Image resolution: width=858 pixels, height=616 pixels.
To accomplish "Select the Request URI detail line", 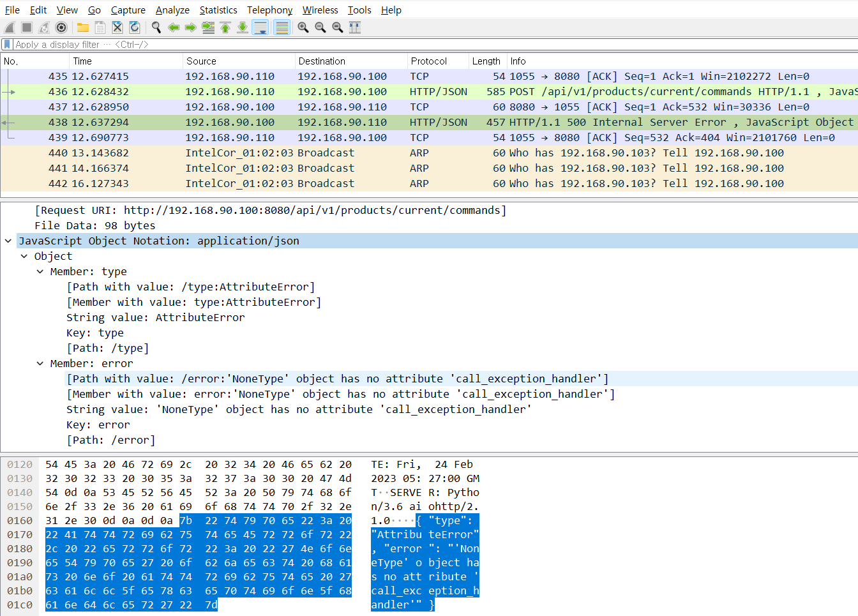I will click(271, 211).
